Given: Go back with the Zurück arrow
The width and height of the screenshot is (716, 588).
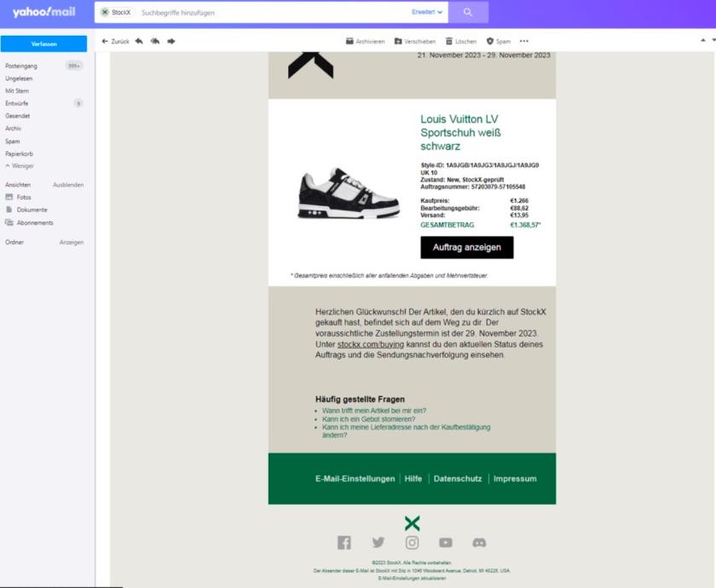Looking at the screenshot, I should pyautogui.click(x=115, y=41).
